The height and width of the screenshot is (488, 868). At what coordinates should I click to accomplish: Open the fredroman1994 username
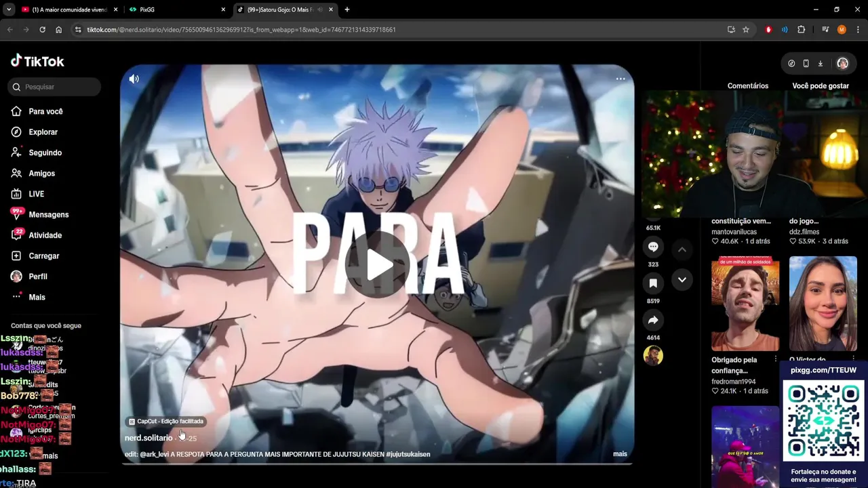[733, 382]
